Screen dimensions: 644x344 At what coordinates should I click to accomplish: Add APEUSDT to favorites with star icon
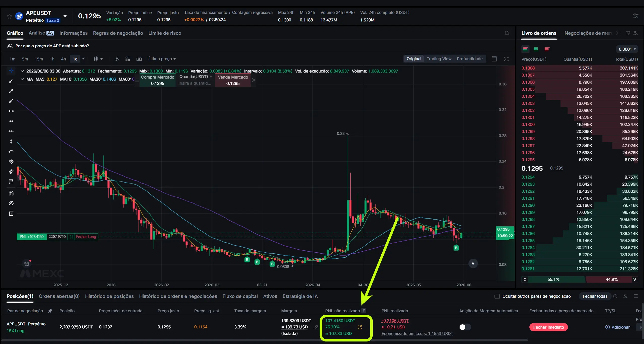pos(9,16)
